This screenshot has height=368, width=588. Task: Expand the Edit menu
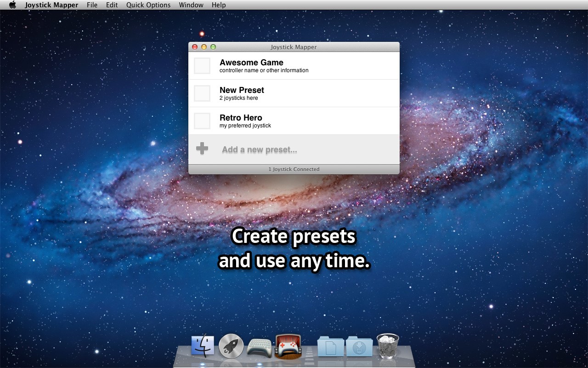click(112, 5)
